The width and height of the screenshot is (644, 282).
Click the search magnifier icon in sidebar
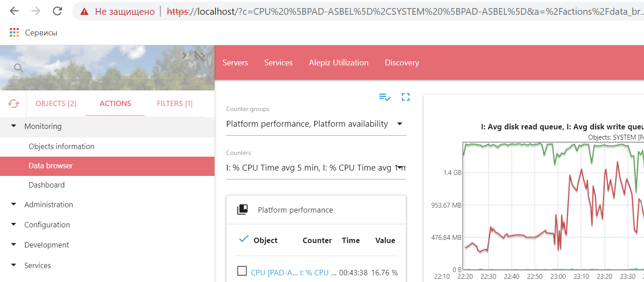(18, 68)
